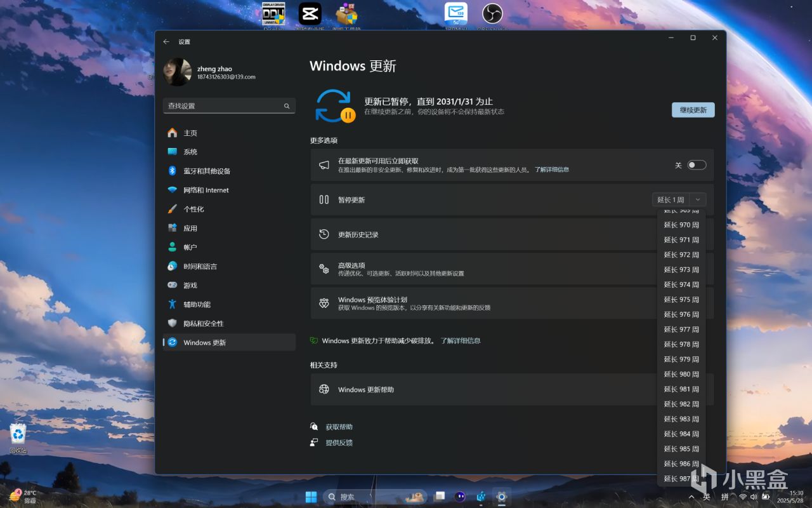812x508 pixels.
Task: Open the 主页 home page in sidebar
Action: tap(229, 133)
